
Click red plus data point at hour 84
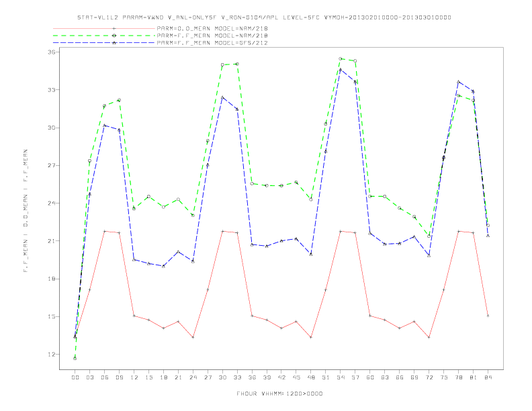488,316
